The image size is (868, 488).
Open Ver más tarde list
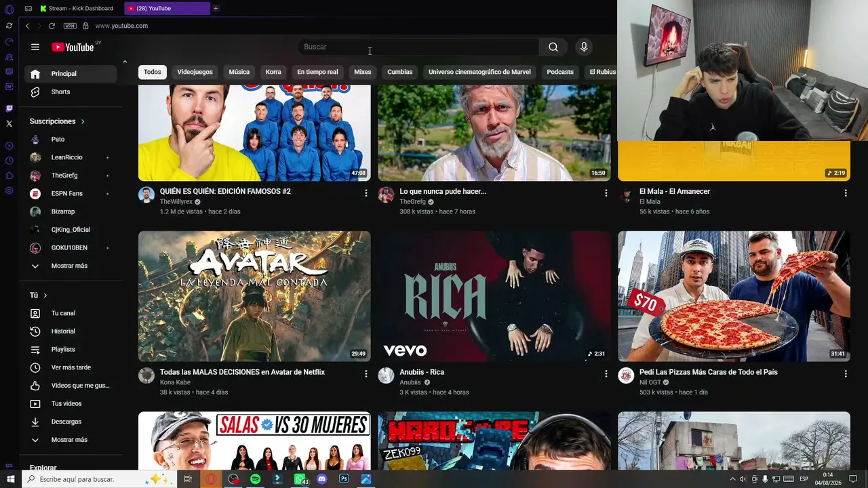click(71, 367)
